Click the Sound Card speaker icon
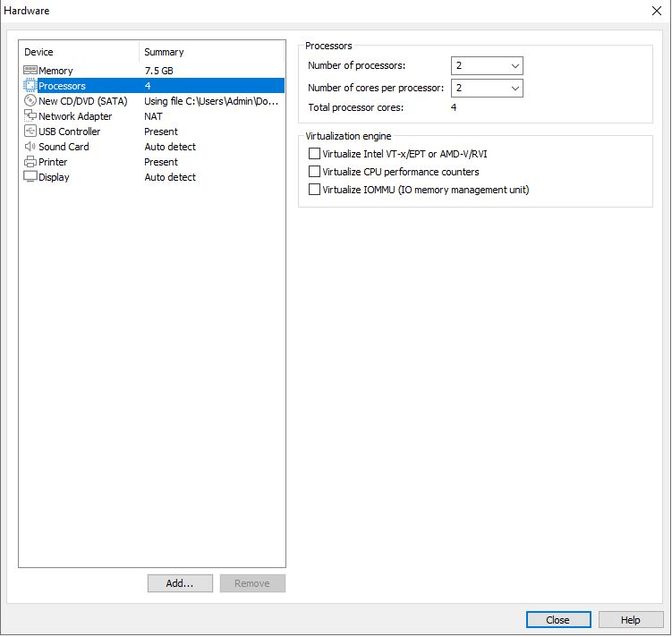Viewport: 672px width, 637px height. [30, 147]
